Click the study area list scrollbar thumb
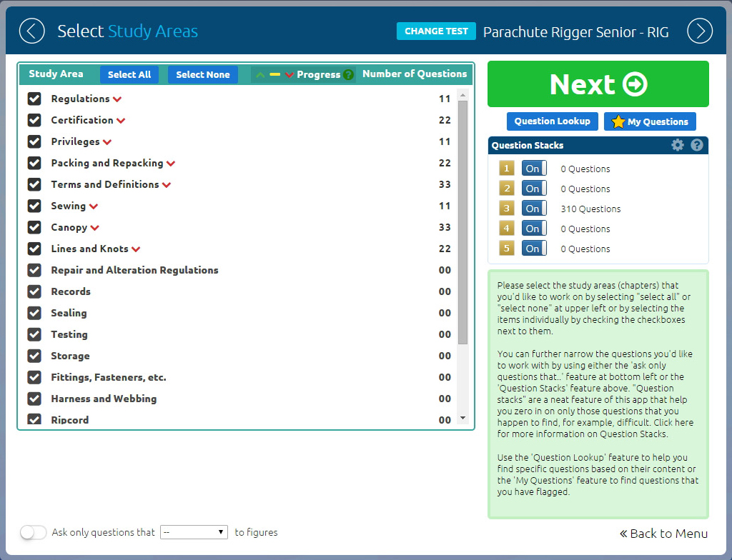The image size is (732, 560). (x=463, y=223)
